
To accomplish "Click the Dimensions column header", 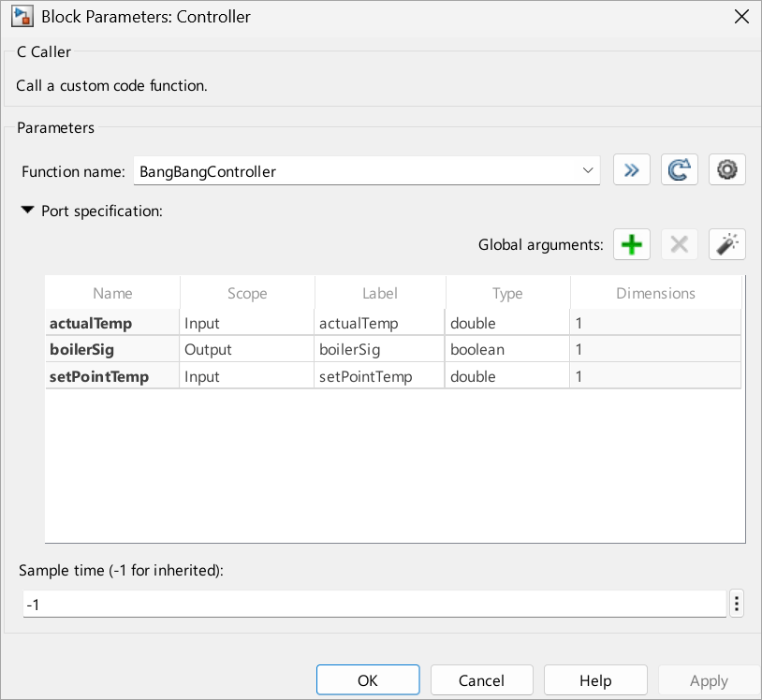I will point(655,293).
